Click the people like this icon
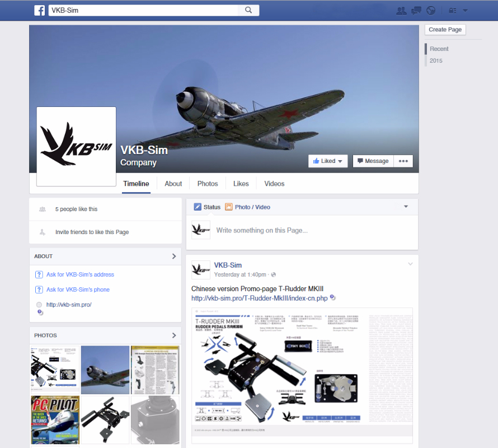This screenshot has width=498, height=448. coord(42,209)
